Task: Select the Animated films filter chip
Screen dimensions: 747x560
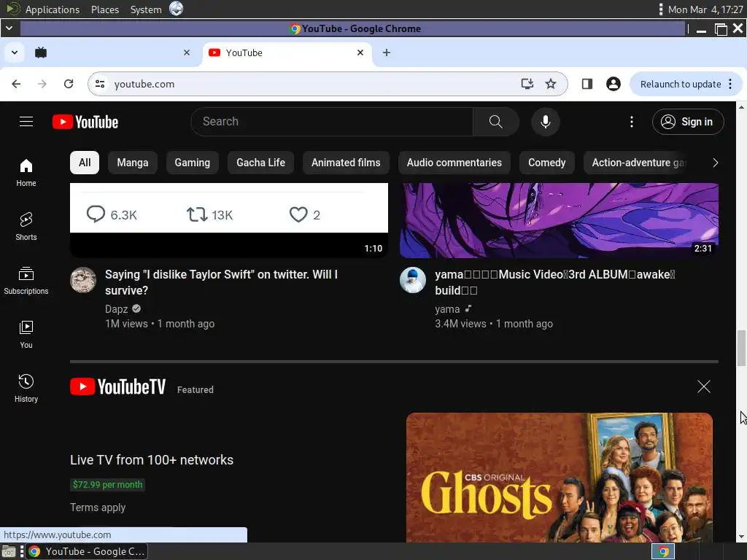Action: (346, 163)
